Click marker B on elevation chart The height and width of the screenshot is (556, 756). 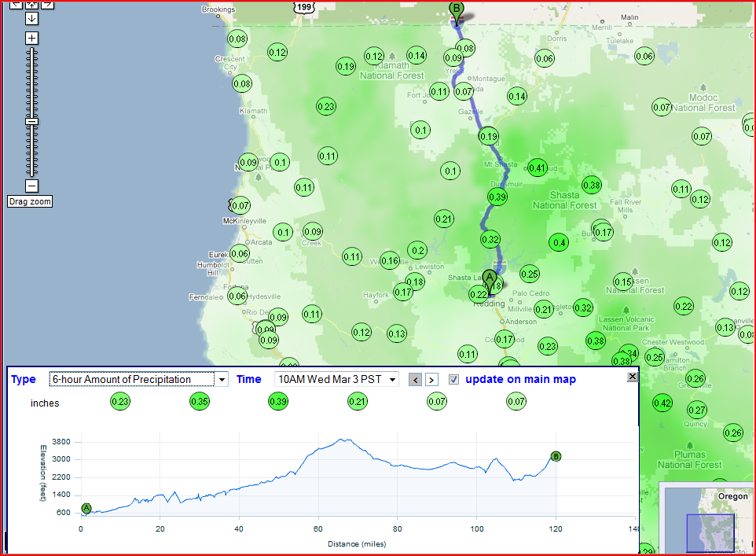tap(556, 456)
